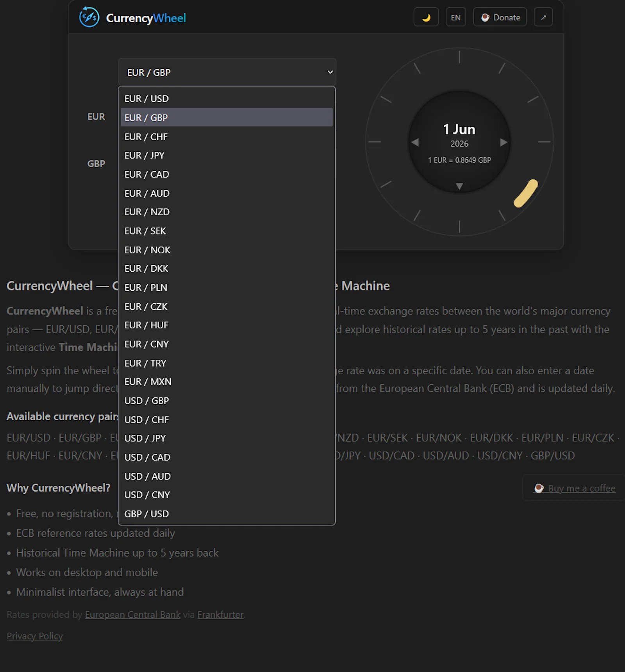This screenshot has width=625, height=672.
Task: Select the USD / JPY pair
Action: coord(227,438)
